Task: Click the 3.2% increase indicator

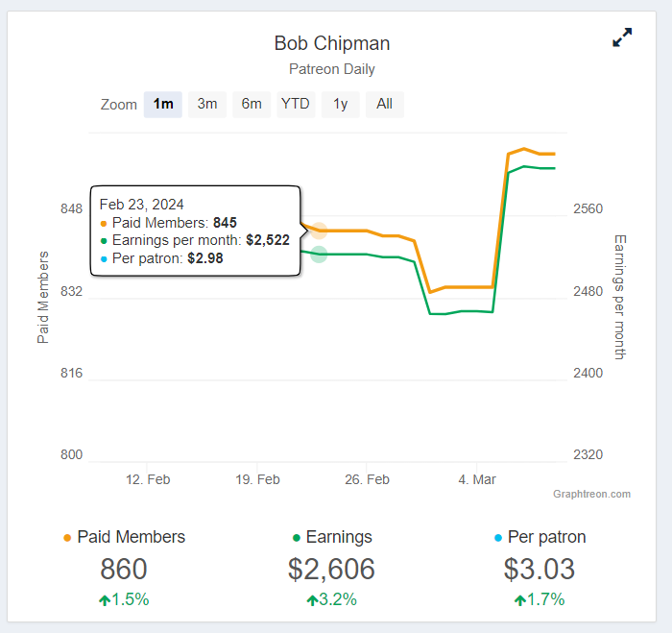Action: (x=332, y=599)
